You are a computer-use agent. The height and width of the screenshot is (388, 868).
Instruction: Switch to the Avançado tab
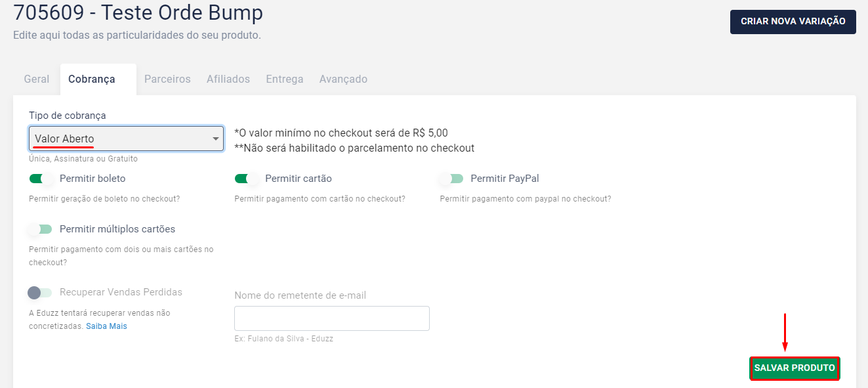pos(343,79)
